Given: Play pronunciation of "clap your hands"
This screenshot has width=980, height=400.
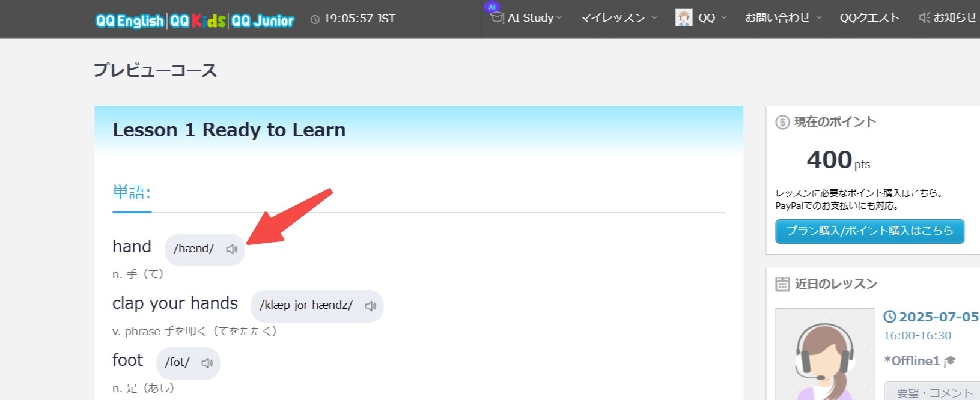Looking at the screenshot, I should (x=371, y=306).
